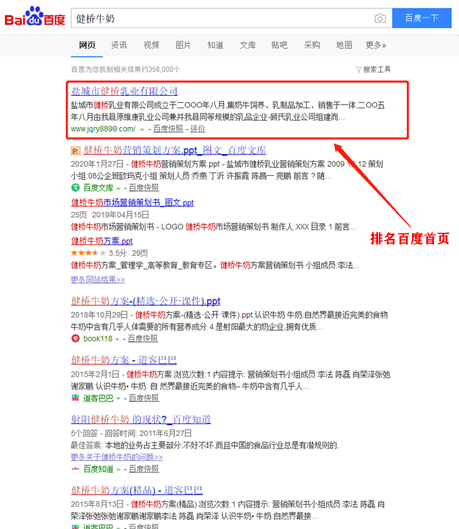Viewport: 459px width, 529px height.
Task: Click the 评价 link
Action: (x=198, y=129)
